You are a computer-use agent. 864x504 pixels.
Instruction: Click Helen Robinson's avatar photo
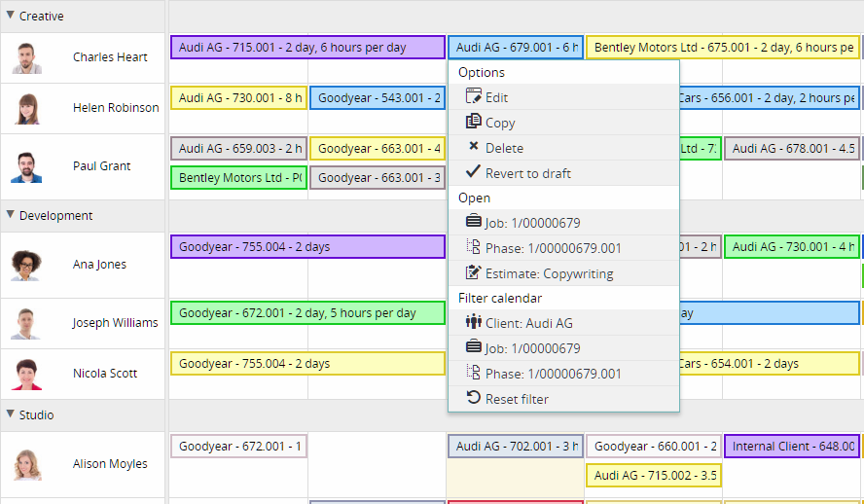click(x=26, y=109)
